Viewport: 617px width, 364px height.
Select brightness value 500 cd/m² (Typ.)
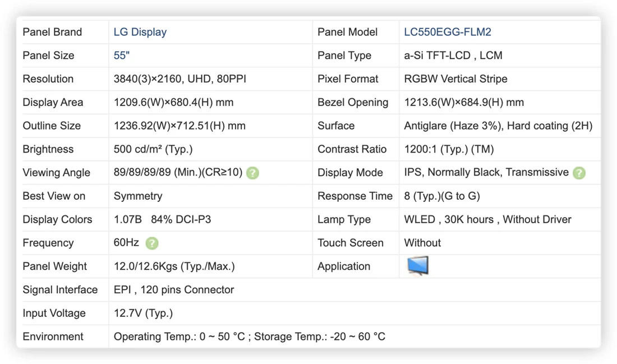pyautogui.click(x=153, y=149)
